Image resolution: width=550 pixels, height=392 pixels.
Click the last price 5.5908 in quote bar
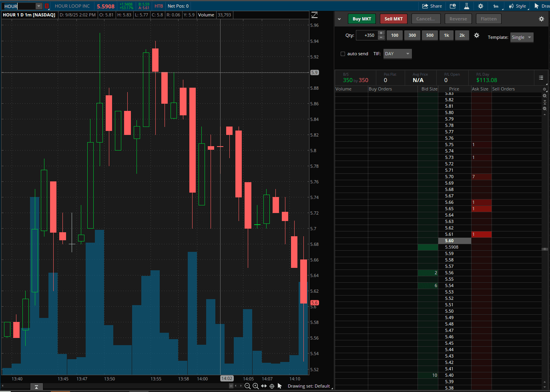pyautogui.click(x=106, y=6)
